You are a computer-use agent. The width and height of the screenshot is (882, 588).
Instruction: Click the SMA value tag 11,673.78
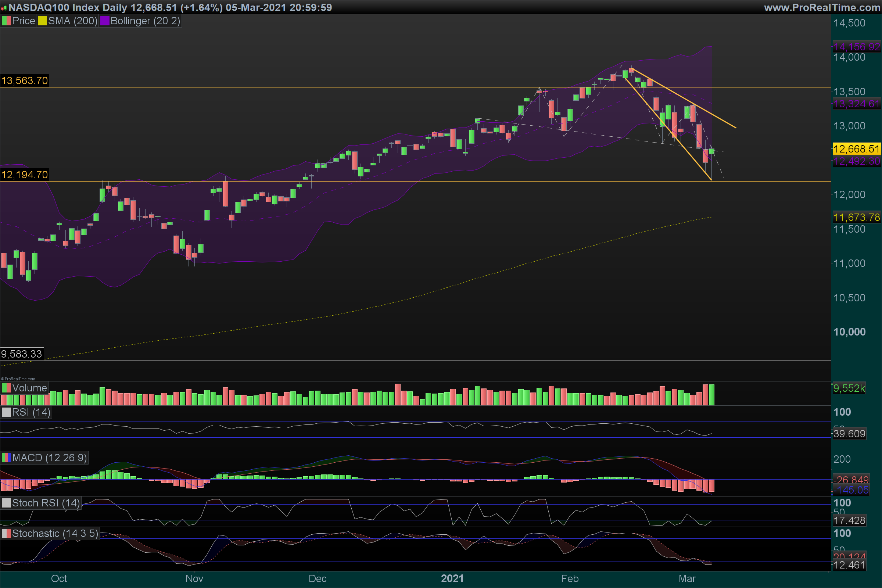[x=856, y=217]
